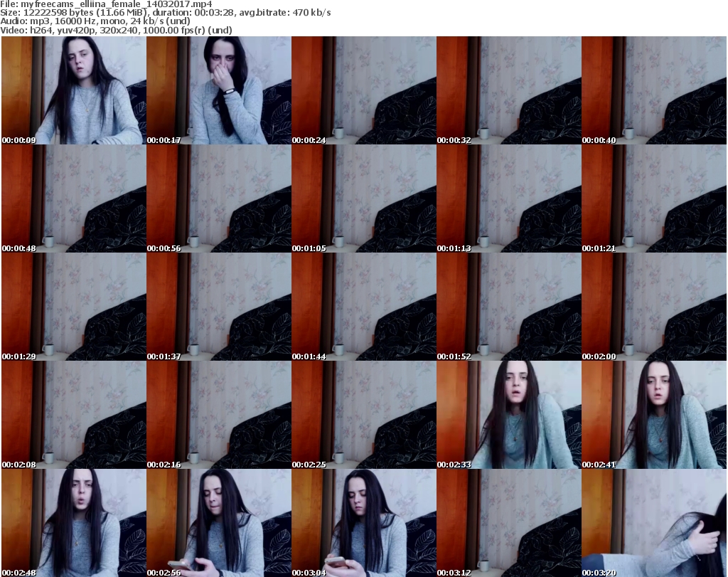
Task: Click the 'Size: 12222598 bytes' info line
Action: 165,13
